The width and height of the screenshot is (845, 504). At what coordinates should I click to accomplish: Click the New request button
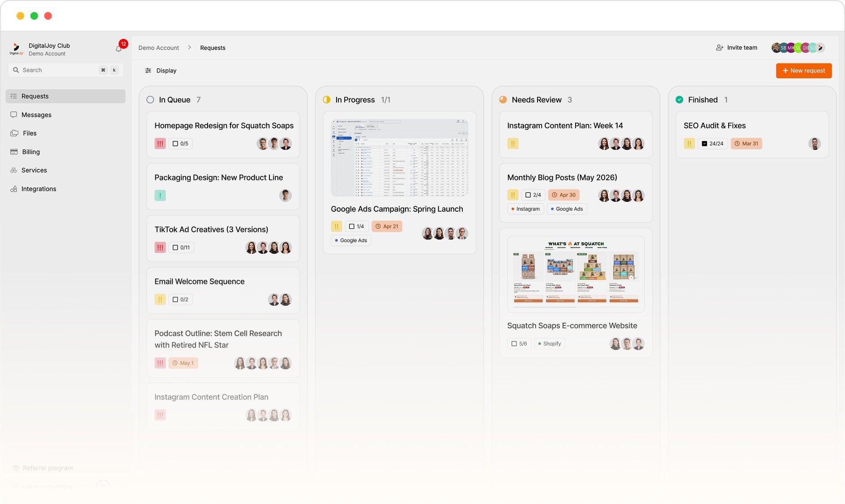(x=804, y=70)
